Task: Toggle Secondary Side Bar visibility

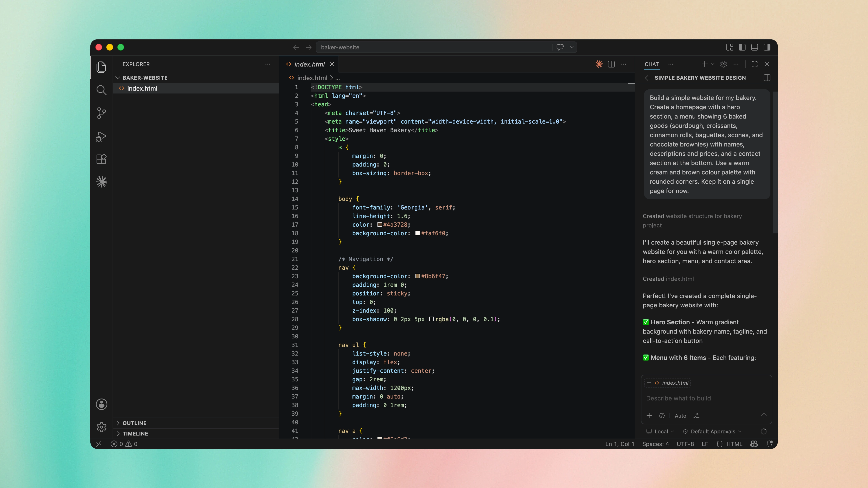Action: click(x=767, y=47)
